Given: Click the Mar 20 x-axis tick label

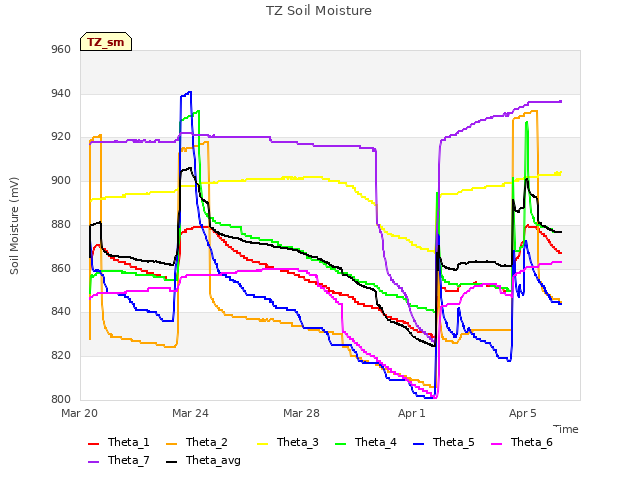Looking at the screenshot, I should pyautogui.click(x=80, y=413).
